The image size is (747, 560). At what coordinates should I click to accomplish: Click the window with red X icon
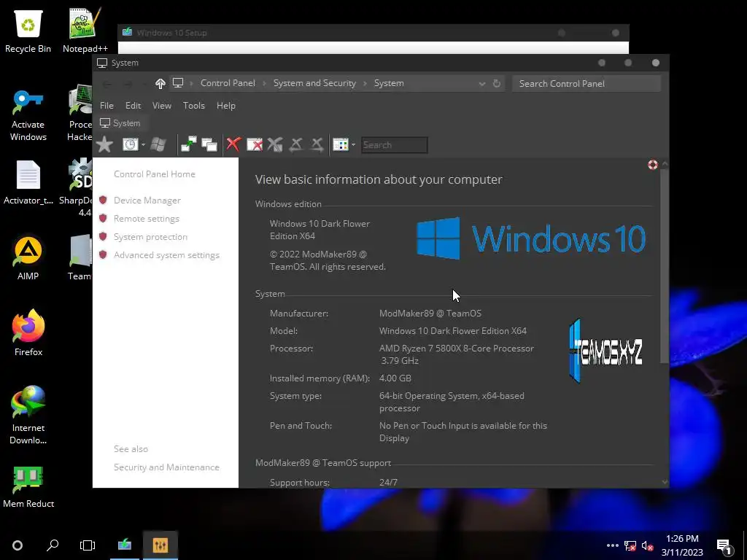pos(255,144)
